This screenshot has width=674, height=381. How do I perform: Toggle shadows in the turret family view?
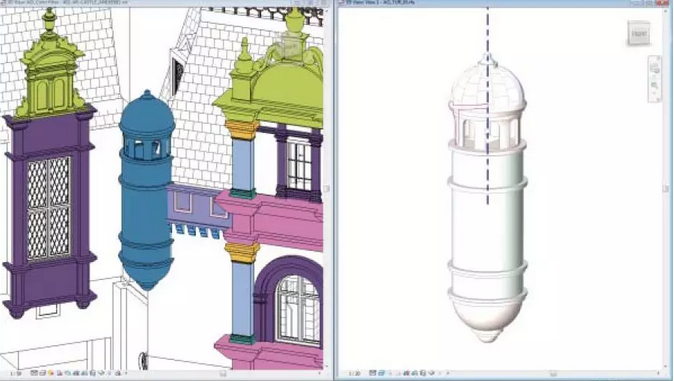[398, 373]
